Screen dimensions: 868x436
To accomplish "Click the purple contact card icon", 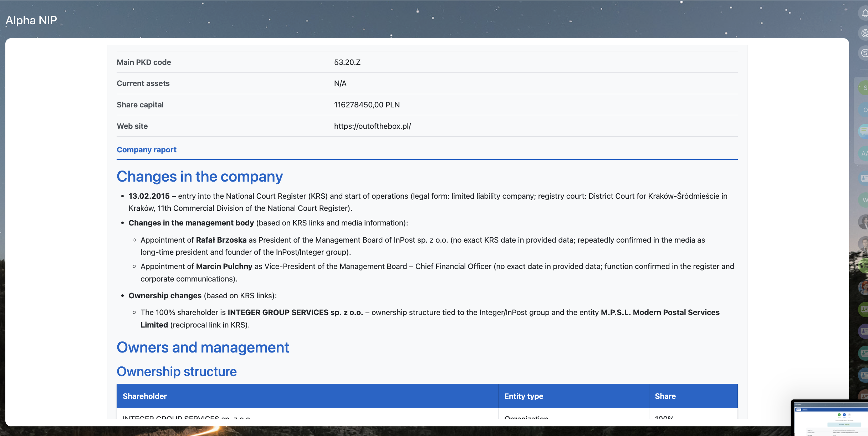I will [864, 331].
